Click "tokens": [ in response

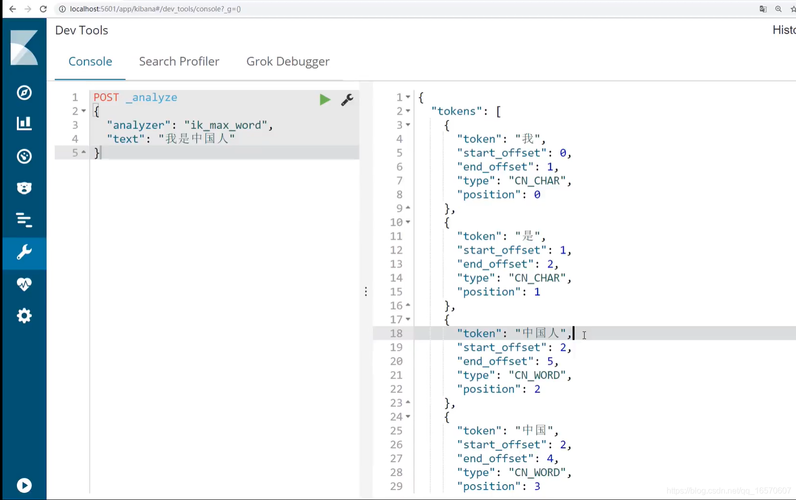click(x=466, y=111)
